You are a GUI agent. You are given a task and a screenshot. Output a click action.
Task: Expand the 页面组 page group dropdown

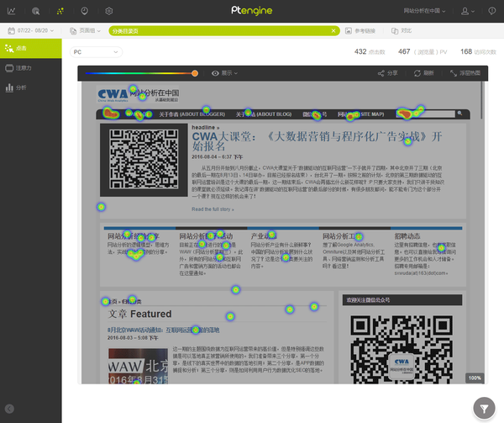[x=85, y=30]
